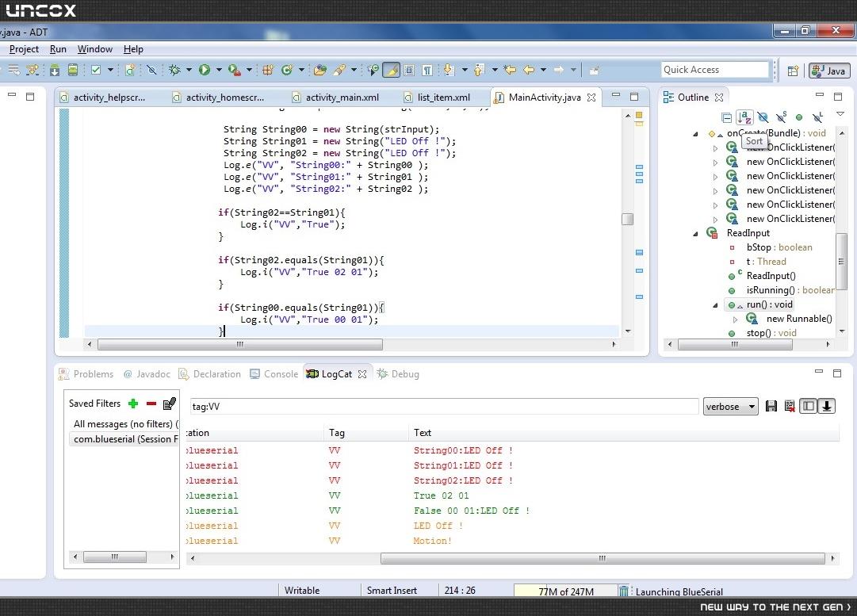
Task: Click the Previous Annotation arrow icon
Action: tap(479, 70)
